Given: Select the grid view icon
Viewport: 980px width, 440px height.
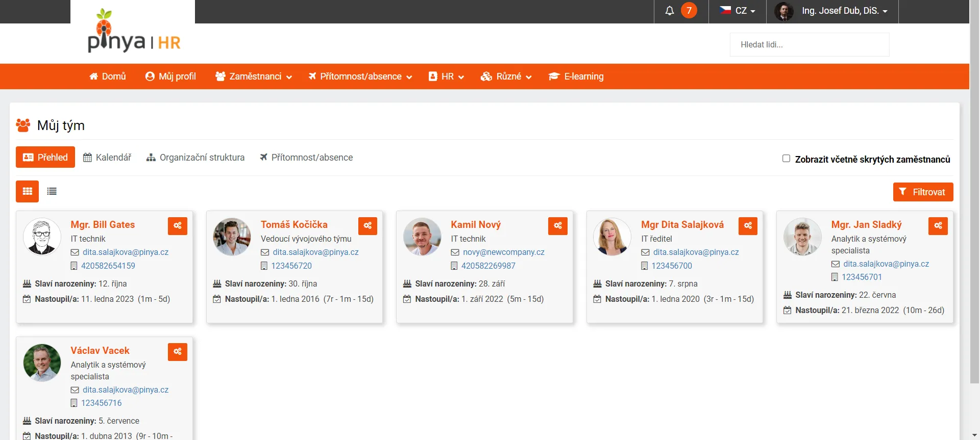Looking at the screenshot, I should click(27, 192).
